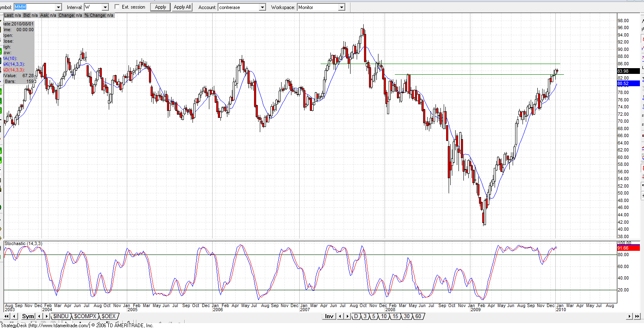The height and width of the screenshot is (328, 644).
Task: Click the left arrow beside the Inv button
Action: 340,316
